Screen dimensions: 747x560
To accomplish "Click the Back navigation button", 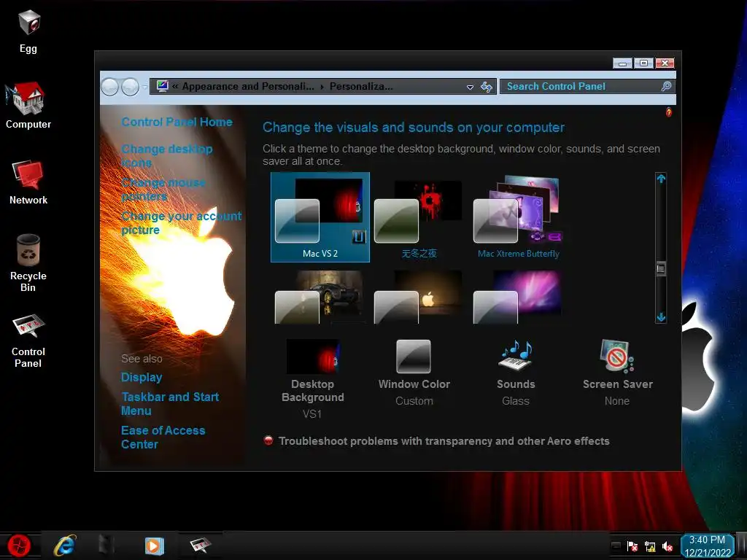I will click(x=110, y=87).
